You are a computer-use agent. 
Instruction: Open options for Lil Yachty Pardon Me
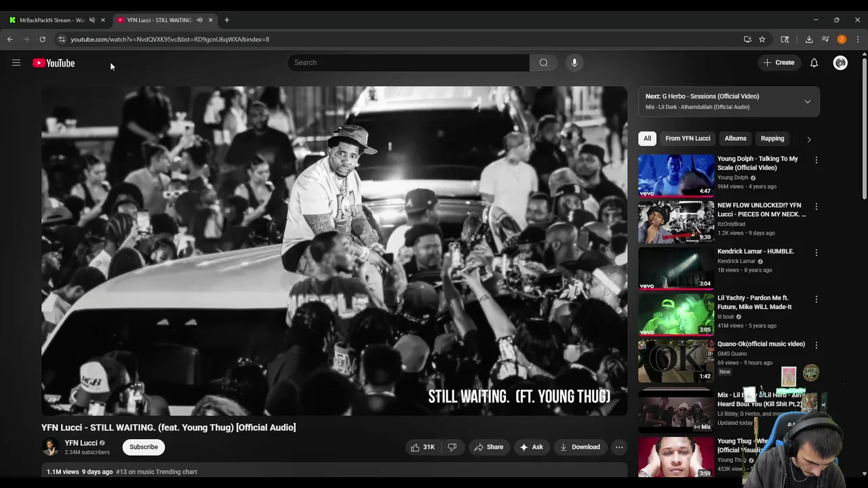[816, 299]
